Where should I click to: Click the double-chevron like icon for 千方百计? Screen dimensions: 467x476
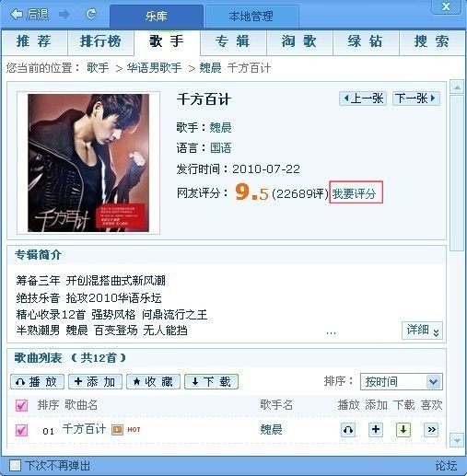tap(431, 430)
